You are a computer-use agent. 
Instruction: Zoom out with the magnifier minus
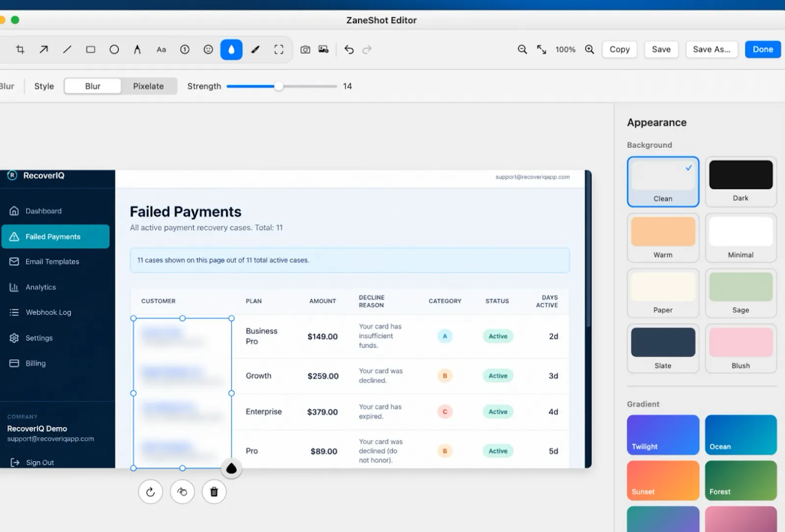(523, 50)
